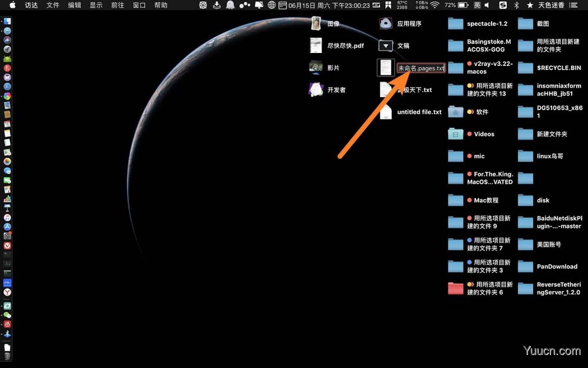This screenshot has width=588, height=368.
Task: Open the Apple menu
Action: (12, 5)
